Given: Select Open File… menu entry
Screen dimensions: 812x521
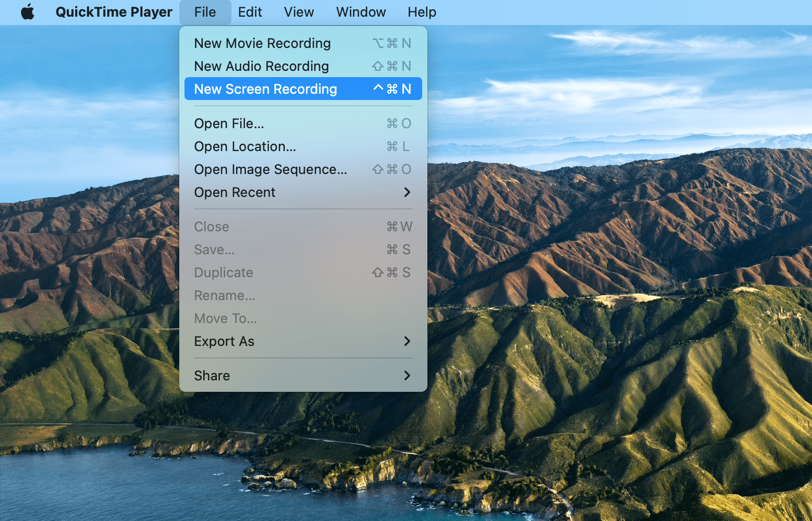Looking at the screenshot, I should (x=303, y=123).
